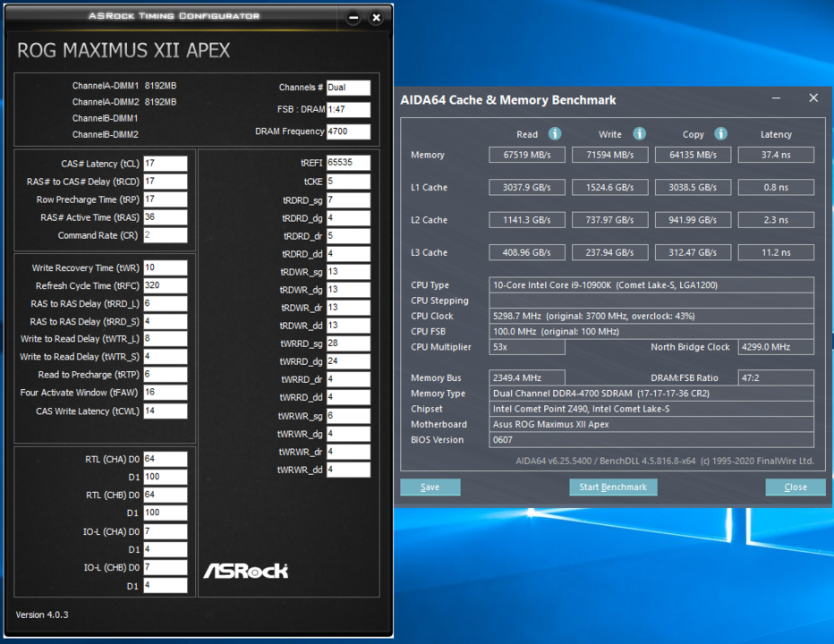The height and width of the screenshot is (644, 834).
Task: Click the tREFI value field
Action: (348, 163)
